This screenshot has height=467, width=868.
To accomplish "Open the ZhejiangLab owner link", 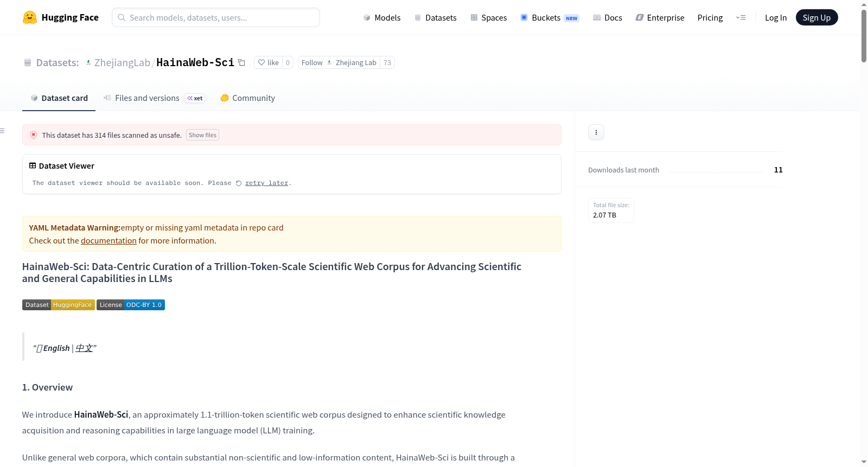I will pos(122,62).
